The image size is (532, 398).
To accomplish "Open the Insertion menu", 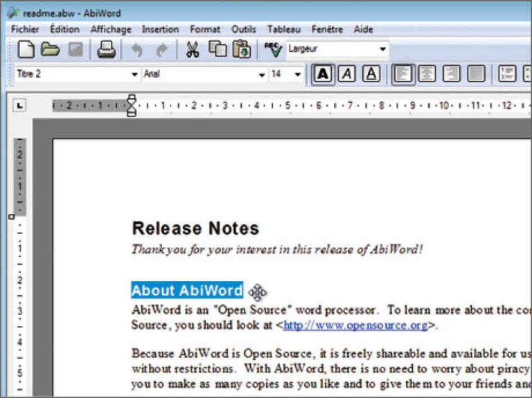I will pos(160,30).
